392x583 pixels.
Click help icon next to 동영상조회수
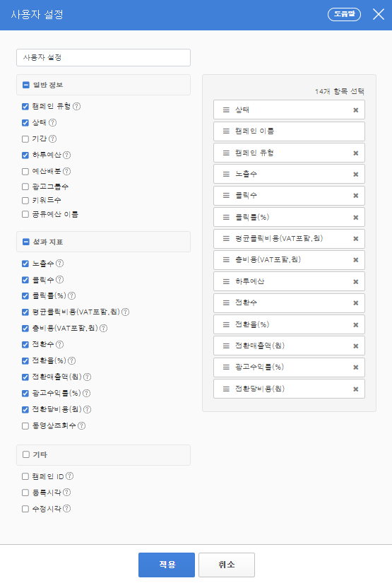[x=82, y=425]
